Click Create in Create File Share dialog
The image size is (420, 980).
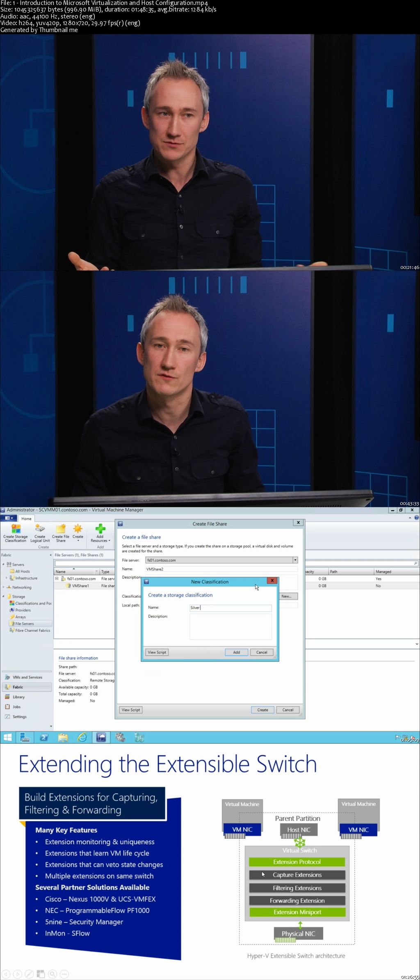point(262,709)
